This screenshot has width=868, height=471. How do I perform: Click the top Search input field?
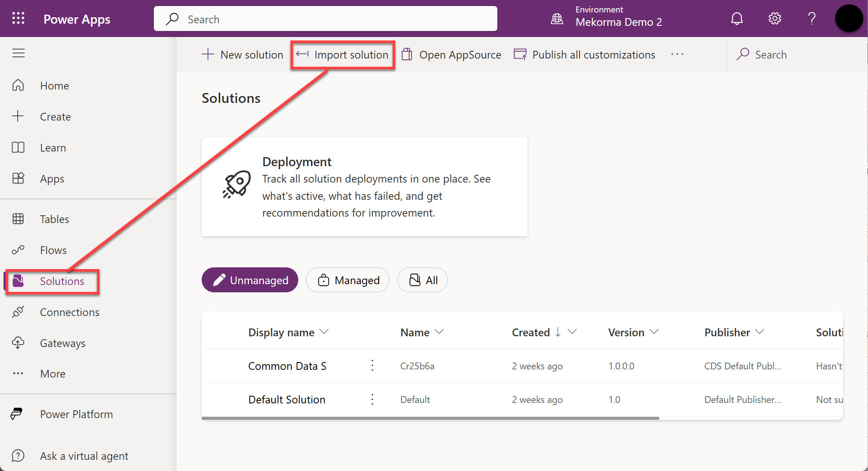pyautogui.click(x=325, y=19)
